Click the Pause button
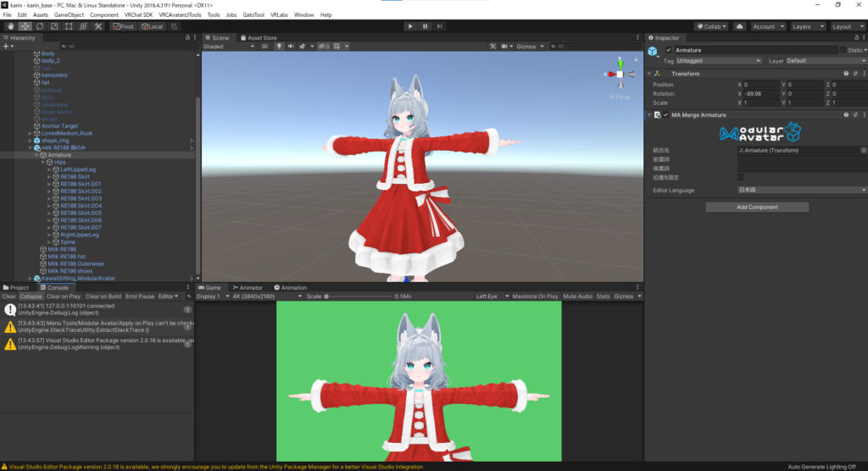868x471 pixels. 426,26
